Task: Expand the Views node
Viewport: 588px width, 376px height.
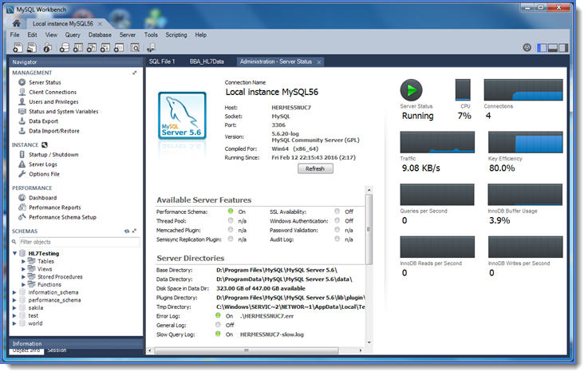Action: [x=23, y=269]
